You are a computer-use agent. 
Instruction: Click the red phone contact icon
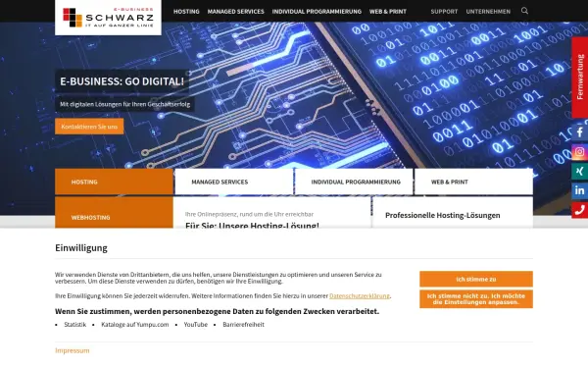pos(580,210)
